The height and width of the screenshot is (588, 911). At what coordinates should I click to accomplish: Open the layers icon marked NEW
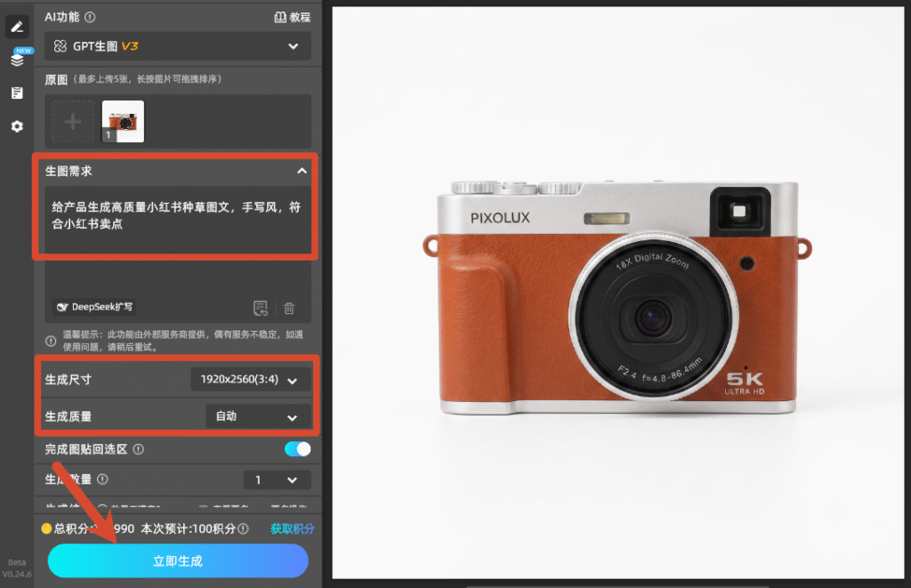[x=18, y=60]
